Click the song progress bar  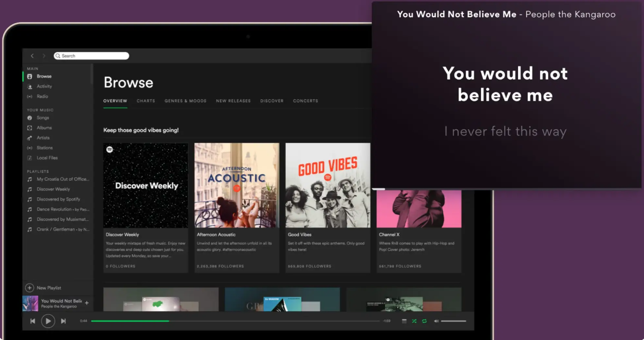point(235,321)
